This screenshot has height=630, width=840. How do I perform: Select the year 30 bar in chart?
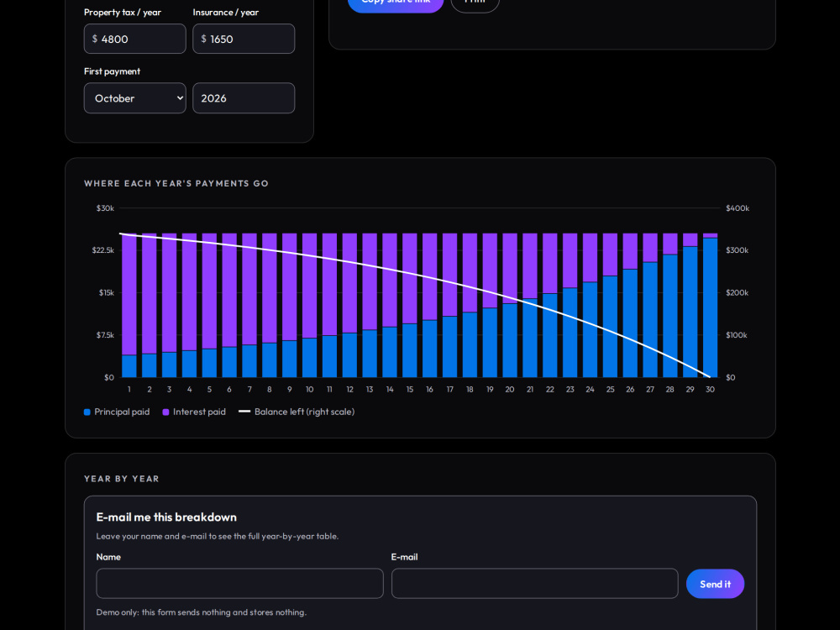click(x=710, y=306)
